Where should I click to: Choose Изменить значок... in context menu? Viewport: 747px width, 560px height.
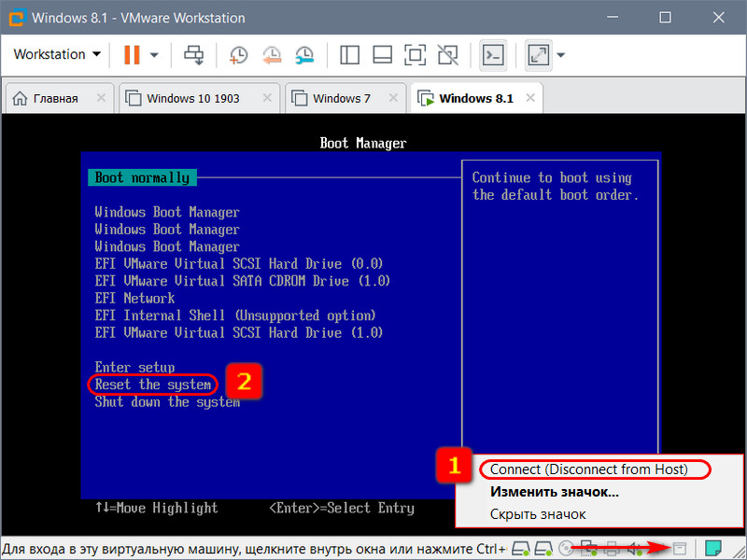[555, 492]
